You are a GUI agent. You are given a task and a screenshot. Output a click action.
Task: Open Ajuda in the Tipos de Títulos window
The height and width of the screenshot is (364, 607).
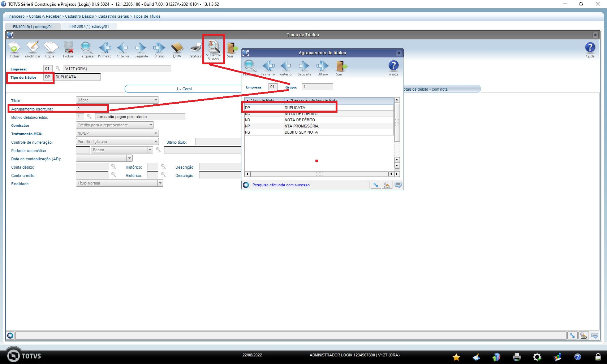coord(590,49)
